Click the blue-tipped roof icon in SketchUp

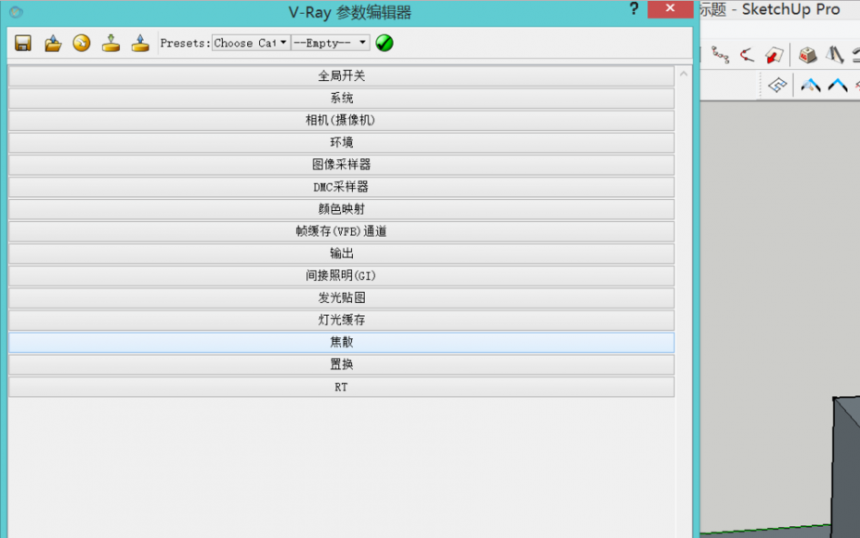coord(837,85)
